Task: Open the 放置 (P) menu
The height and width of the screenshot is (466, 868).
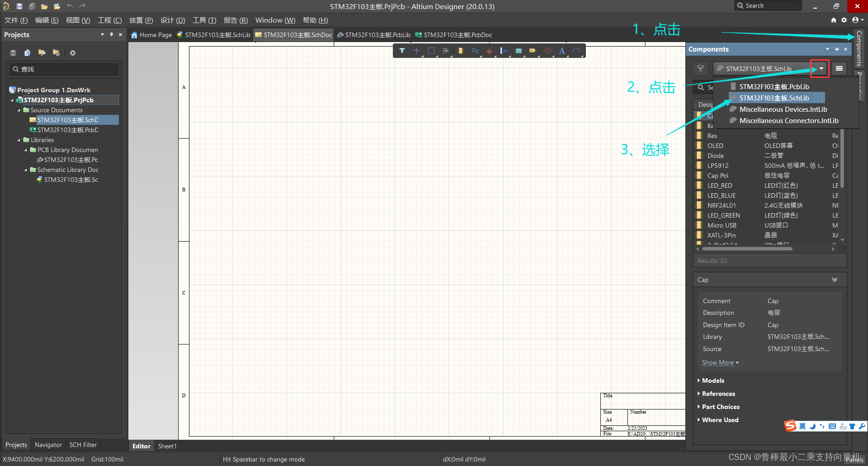Action: [141, 20]
